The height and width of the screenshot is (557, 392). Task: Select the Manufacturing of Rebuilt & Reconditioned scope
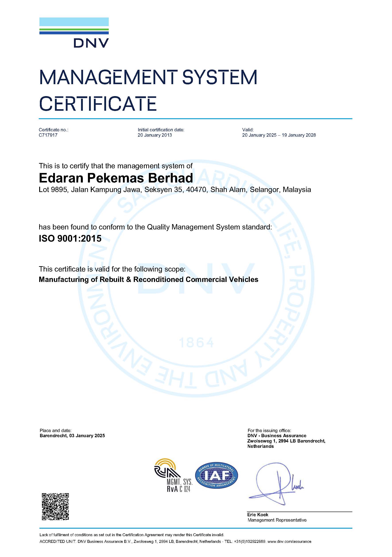click(148, 279)
